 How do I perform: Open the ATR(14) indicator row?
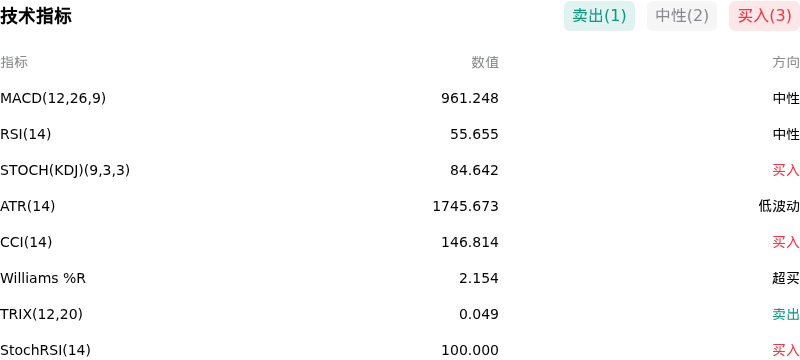point(400,206)
